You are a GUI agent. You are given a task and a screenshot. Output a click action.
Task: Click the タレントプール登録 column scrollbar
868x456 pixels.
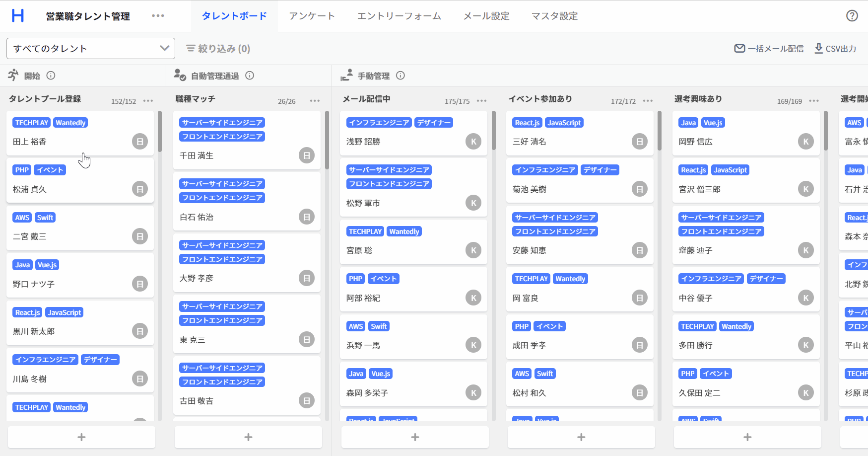[x=160, y=132]
